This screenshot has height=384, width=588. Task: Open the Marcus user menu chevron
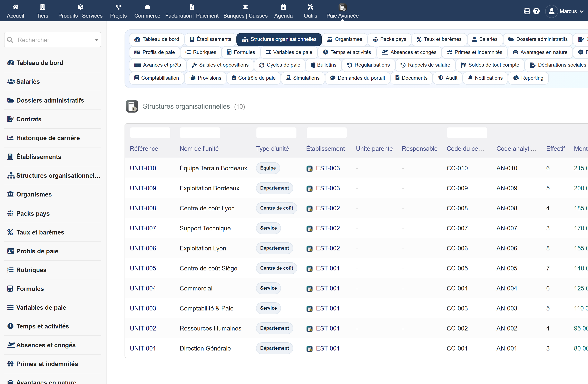582,11
